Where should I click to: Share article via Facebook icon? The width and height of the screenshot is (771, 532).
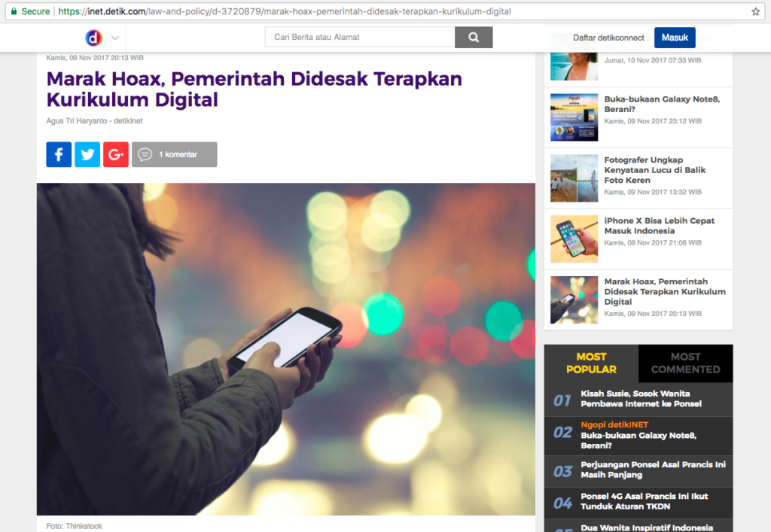click(x=59, y=154)
